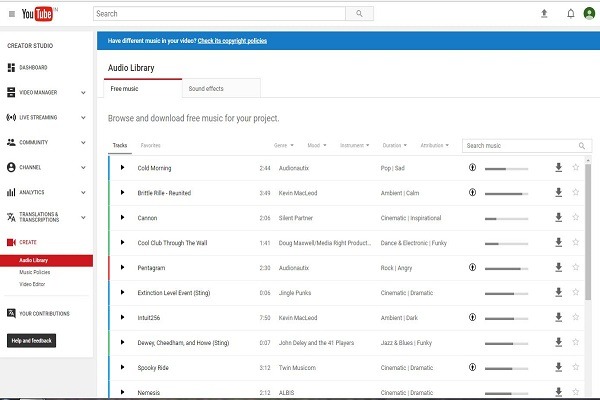600x400 pixels.
Task: Click attribution icon for Cold Morning
Action: (x=472, y=168)
